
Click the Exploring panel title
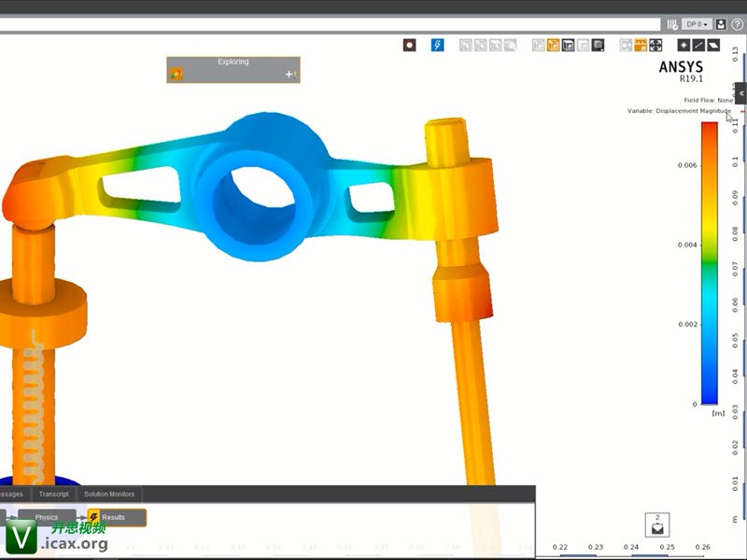(x=233, y=62)
